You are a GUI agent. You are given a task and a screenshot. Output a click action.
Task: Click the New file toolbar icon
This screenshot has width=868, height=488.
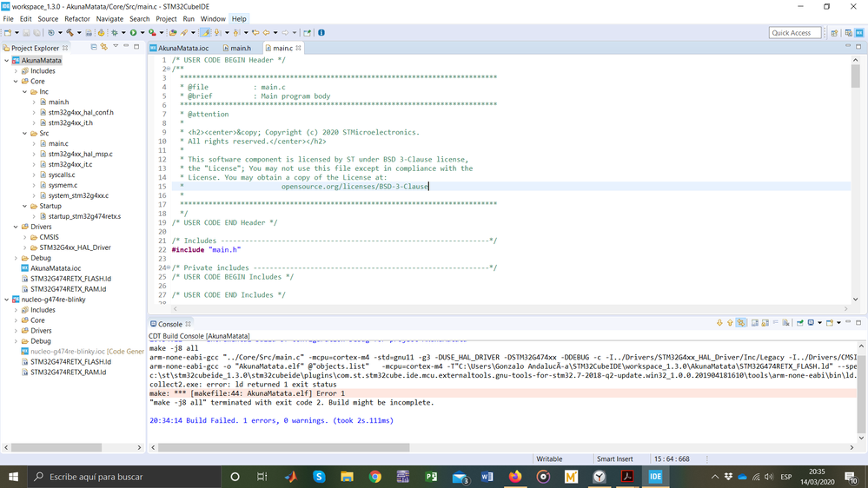8,33
